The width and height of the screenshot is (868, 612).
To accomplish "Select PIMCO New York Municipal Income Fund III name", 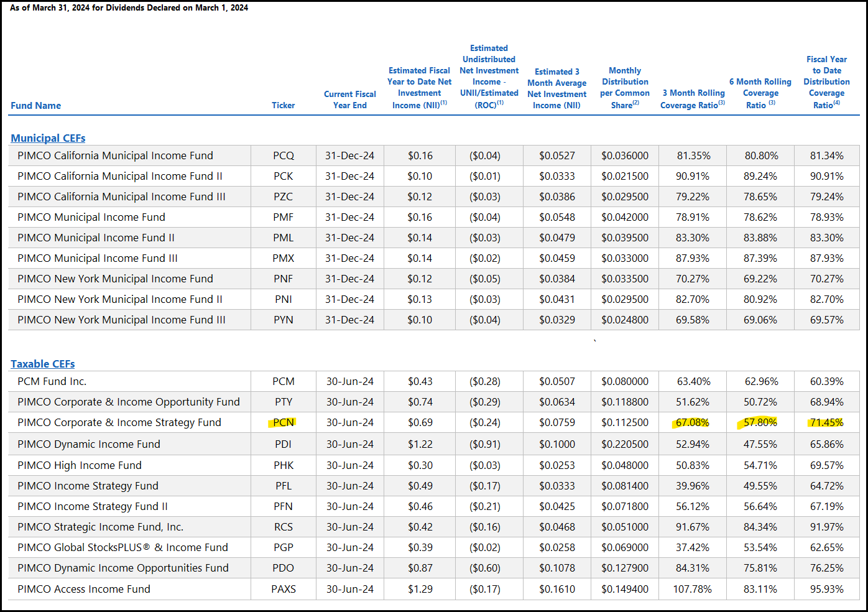I will click(x=121, y=320).
